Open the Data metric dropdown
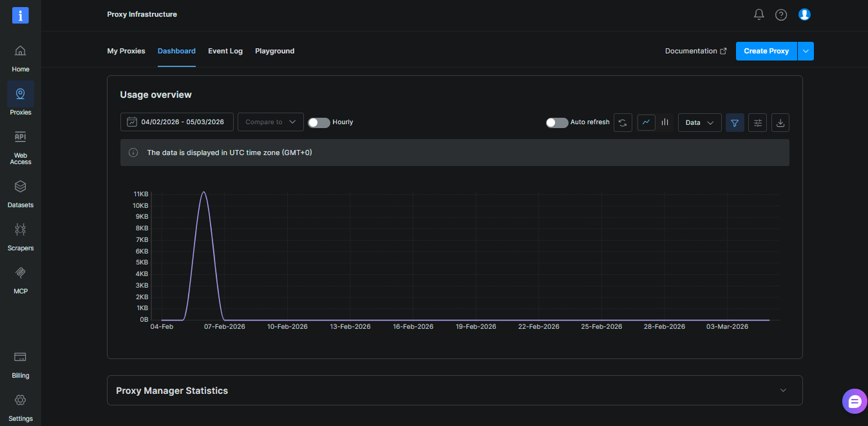The width and height of the screenshot is (868, 426). [700, 122]
